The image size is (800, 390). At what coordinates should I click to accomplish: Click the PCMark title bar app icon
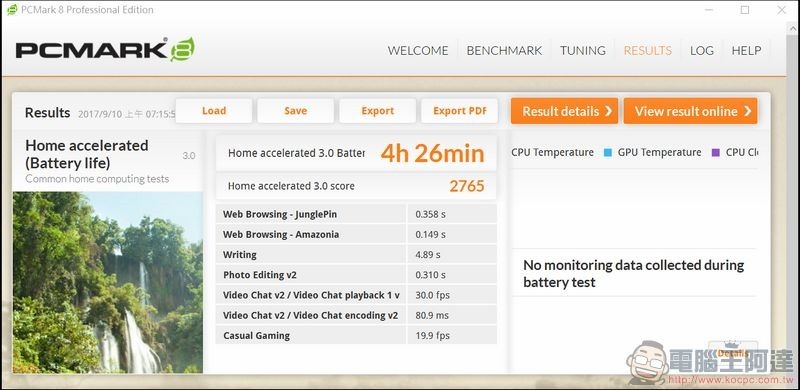[x=12, y=10]
